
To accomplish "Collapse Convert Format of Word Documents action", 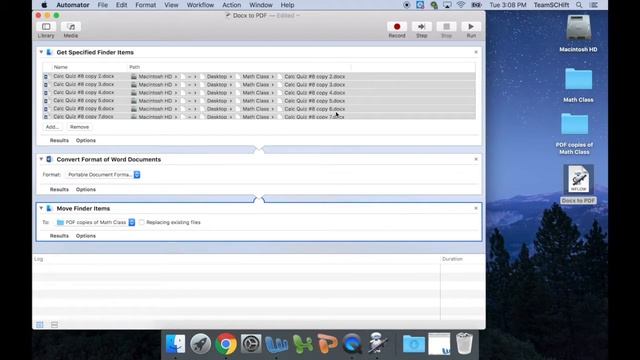I will pos(41,159).
